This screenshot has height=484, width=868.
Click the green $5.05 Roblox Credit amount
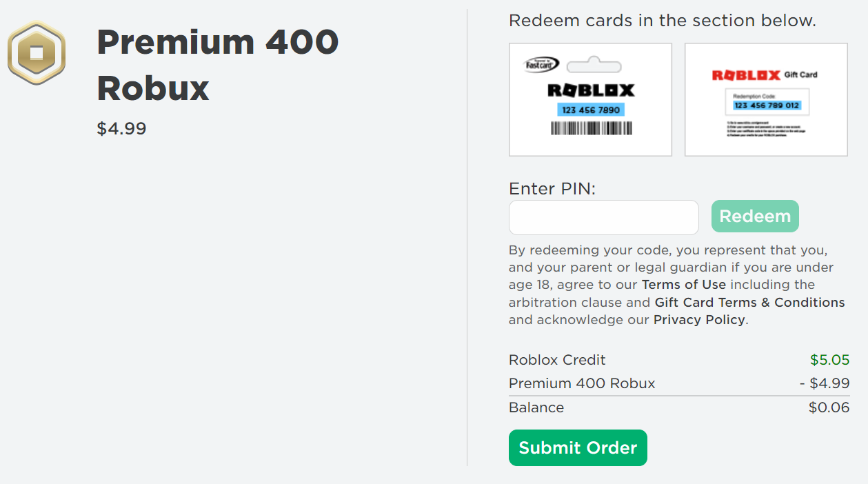[829, 360]
